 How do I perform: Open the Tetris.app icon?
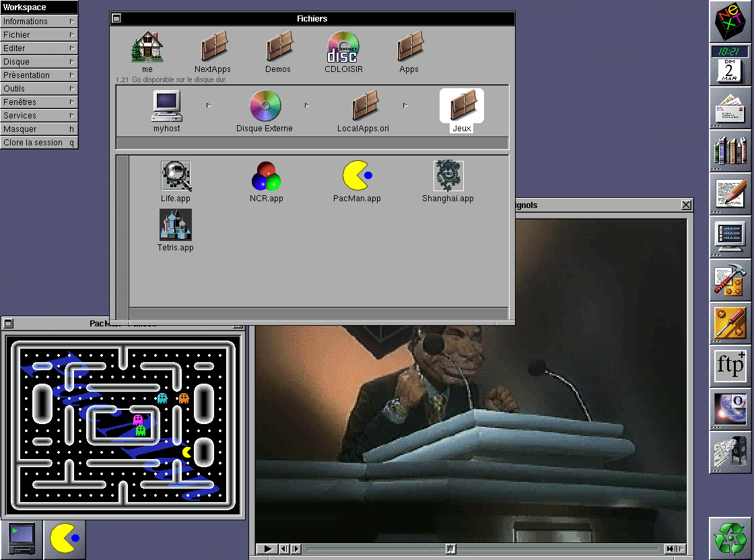coord(176,225)
